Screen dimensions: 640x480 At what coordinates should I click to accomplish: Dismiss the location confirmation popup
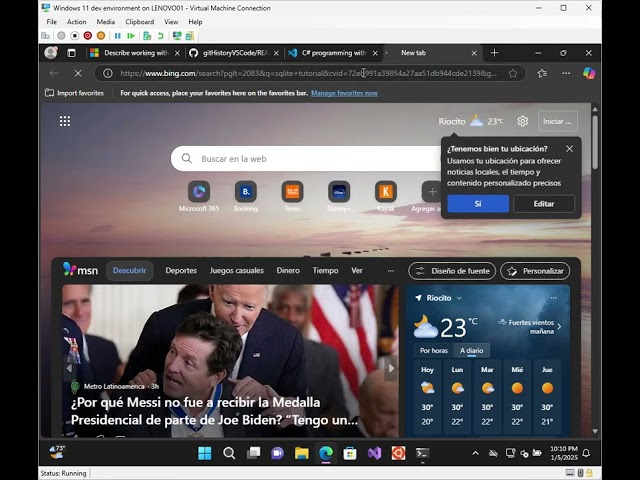(569, 149)
